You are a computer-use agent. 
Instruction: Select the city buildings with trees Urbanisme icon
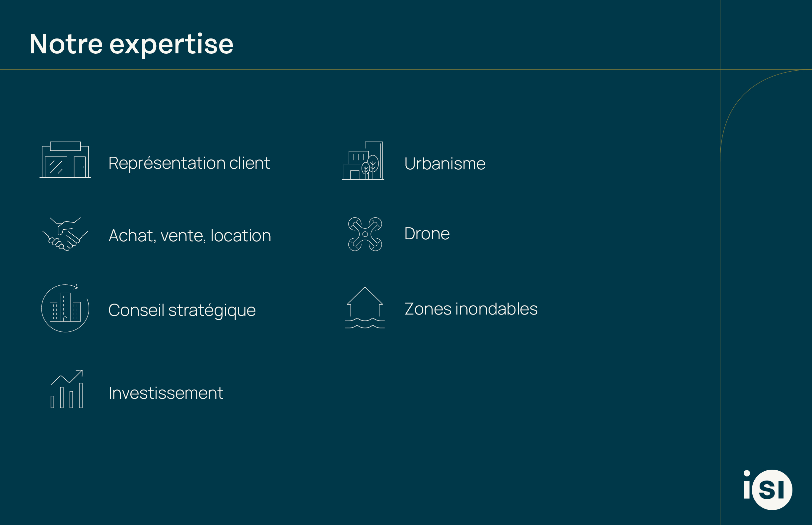[363, 160]
